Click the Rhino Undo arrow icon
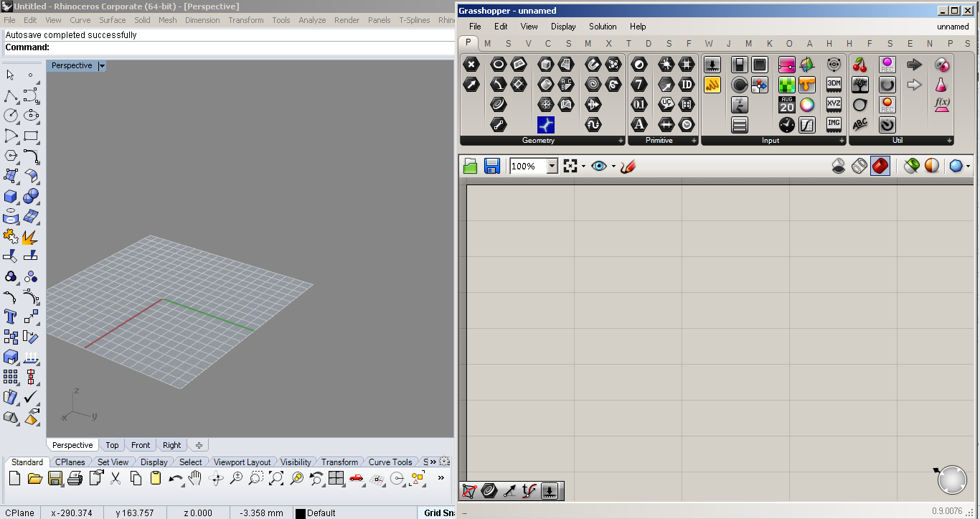The height and width of the screenshot is (519, 980). [x=175, y=478]
